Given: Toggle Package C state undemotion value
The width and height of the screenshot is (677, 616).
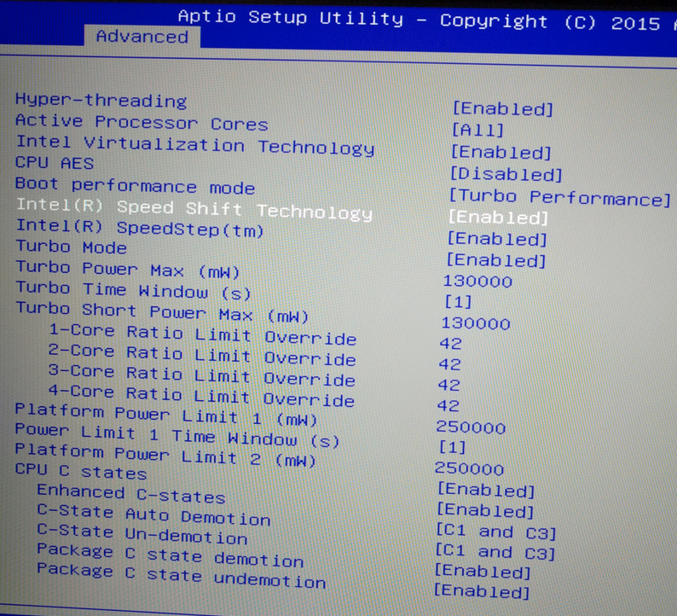Looking at the screenshot, I should coord(482,591).
